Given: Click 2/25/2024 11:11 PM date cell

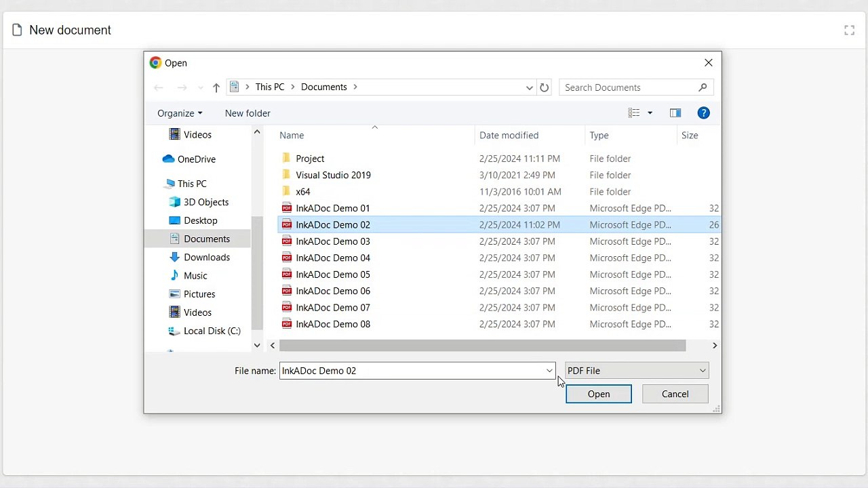Looking at the screenshot, I should tap(519, 159).
